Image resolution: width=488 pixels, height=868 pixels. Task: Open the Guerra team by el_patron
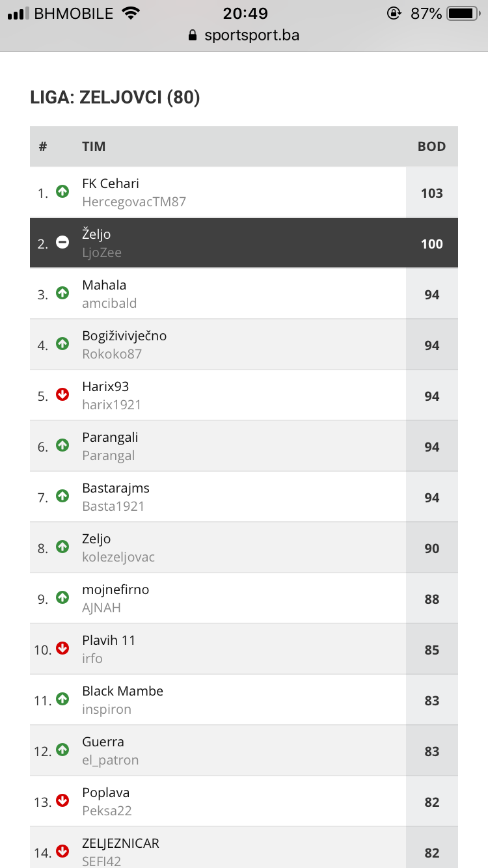click(103, 742)
